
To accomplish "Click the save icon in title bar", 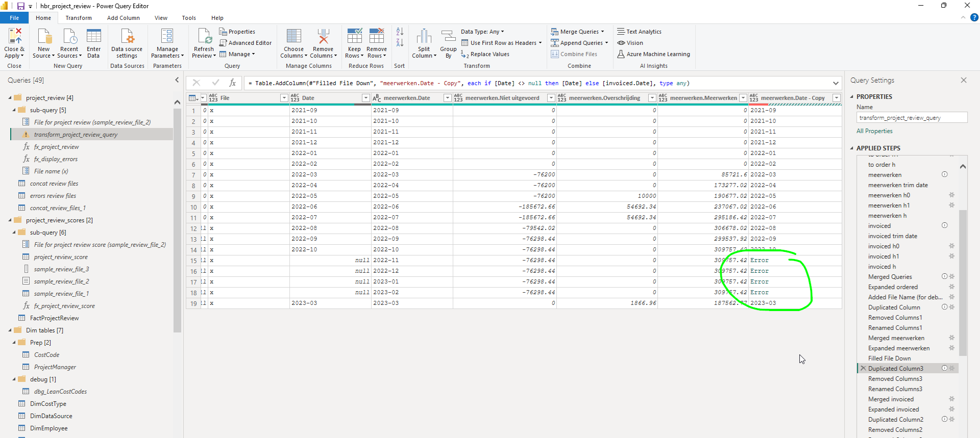I will (21, 6).
